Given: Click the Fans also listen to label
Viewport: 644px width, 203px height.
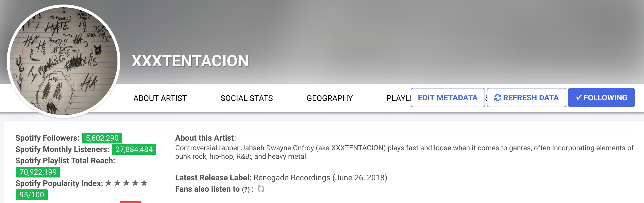Looking at the screenshot, I should click(207, 189).
